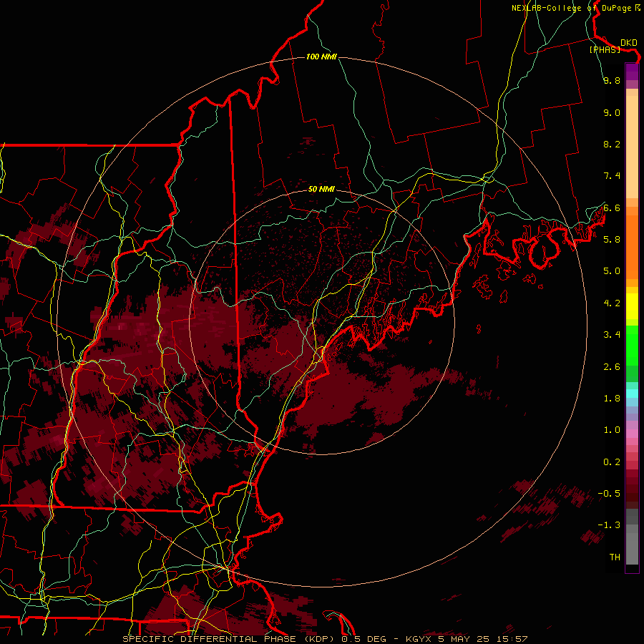Click the Specific Differential Phase (KDP) title text
Viewport: 644px width, 644px height.
pos(228,639)
